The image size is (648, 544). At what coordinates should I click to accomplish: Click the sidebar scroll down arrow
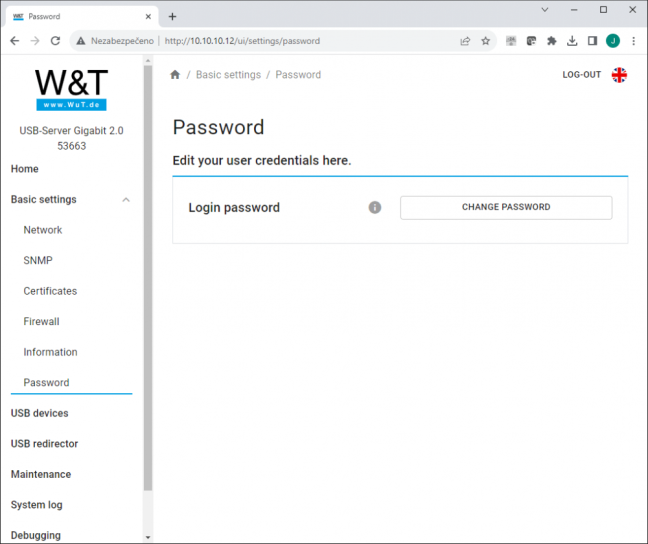[x=148, y=538]
